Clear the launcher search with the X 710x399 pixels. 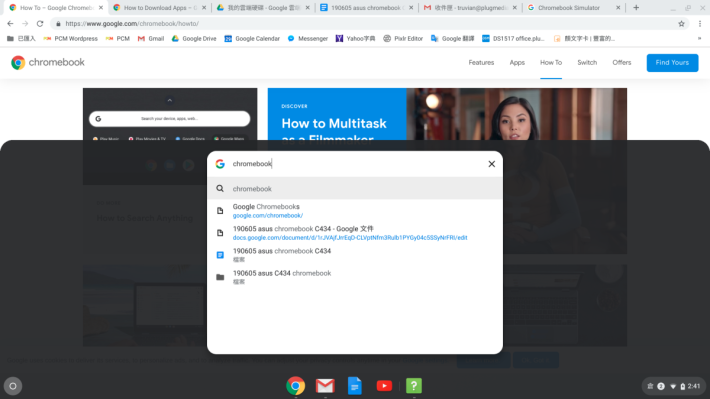coord(491,164)
